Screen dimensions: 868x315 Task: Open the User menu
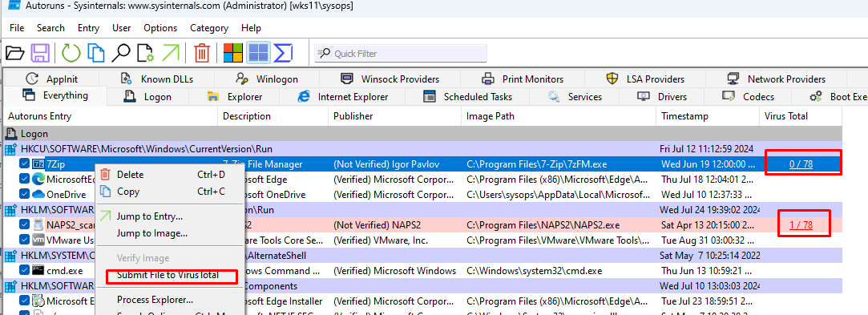click(121, 28)
